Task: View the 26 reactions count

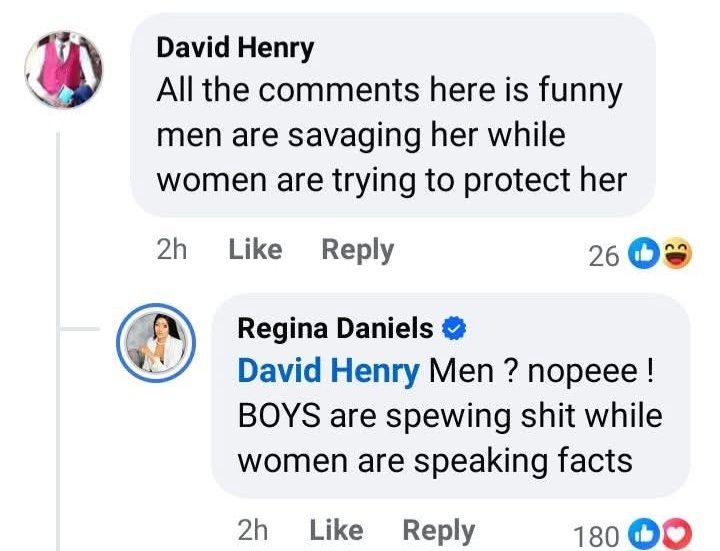Action: pos(604,257)
